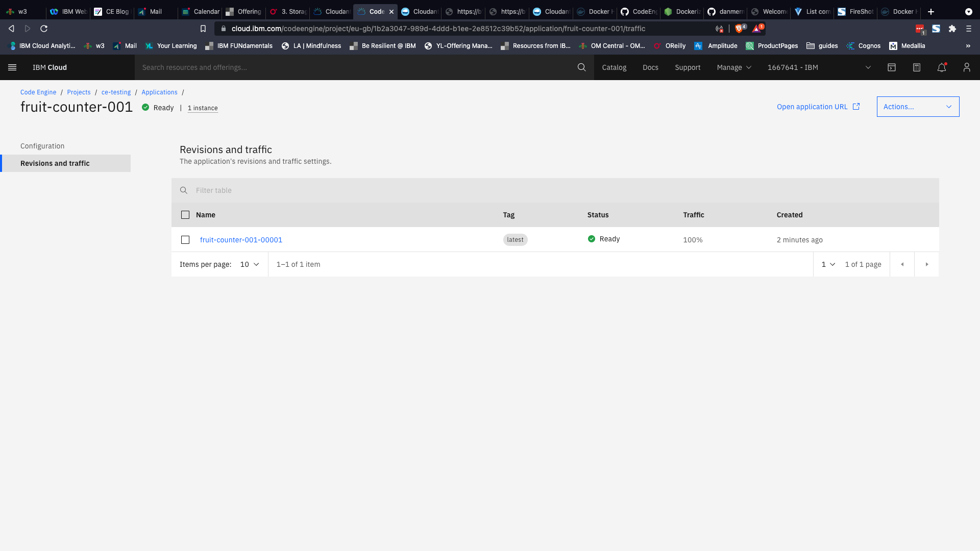980x551 pixels.
Task: Click the 1 instance link
Action: click(x=203, y=108)
